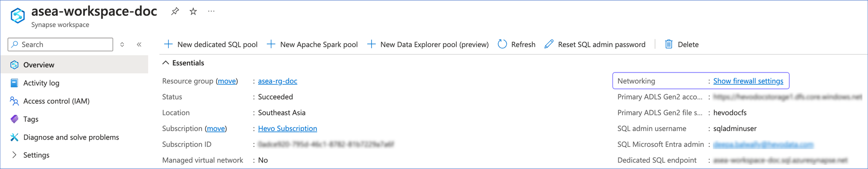Select the hevodocfs file system value
This screenshot has width=868, height=169.
pos(730,113)
